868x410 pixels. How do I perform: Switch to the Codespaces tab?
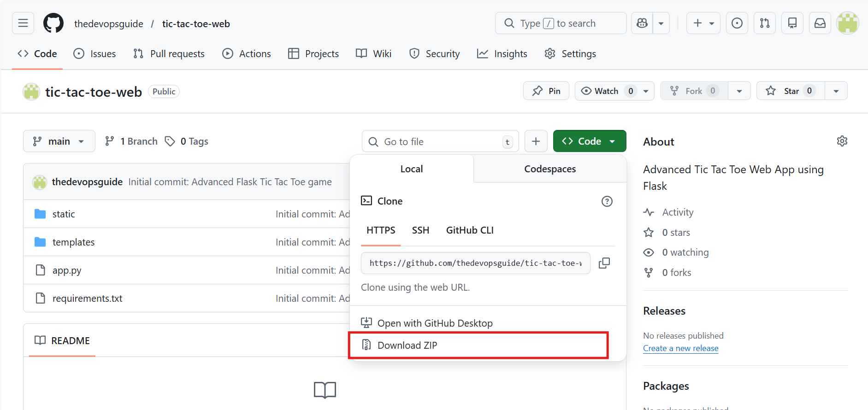[x=550, y=169]
